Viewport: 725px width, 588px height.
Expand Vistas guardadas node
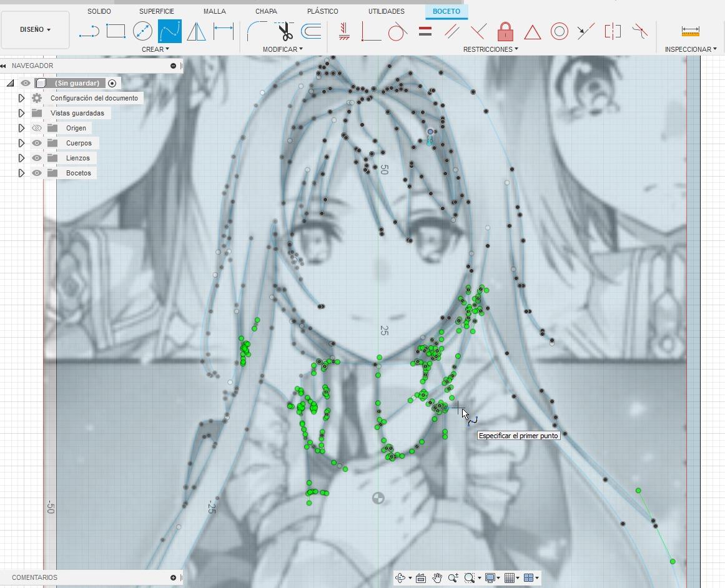point(21,113)
